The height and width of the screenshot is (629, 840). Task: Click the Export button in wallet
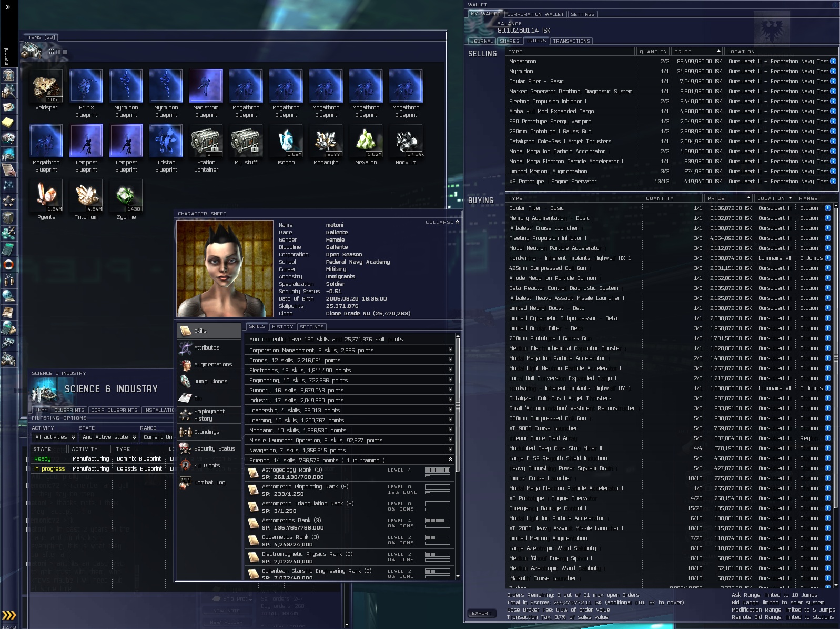(481, 613)
